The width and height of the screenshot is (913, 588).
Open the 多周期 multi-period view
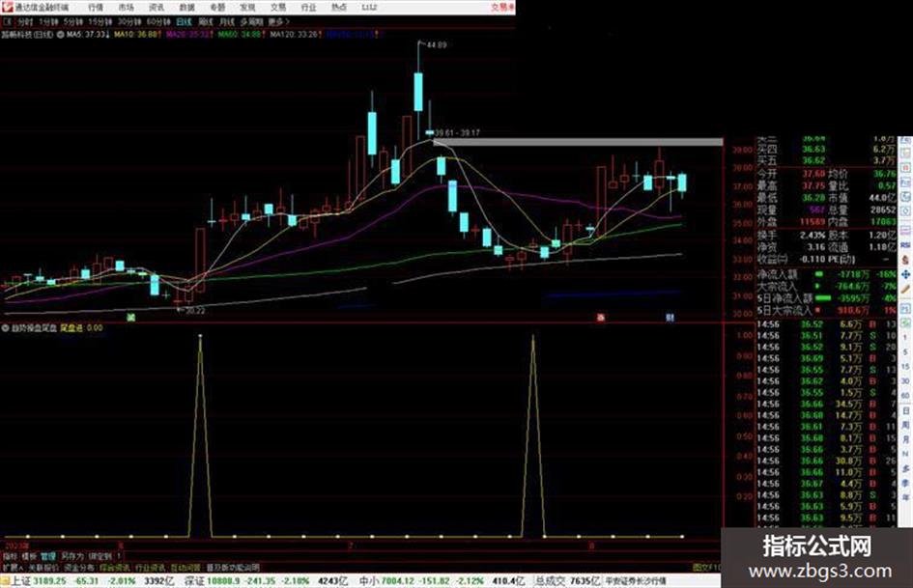click(x=251, y=21)
